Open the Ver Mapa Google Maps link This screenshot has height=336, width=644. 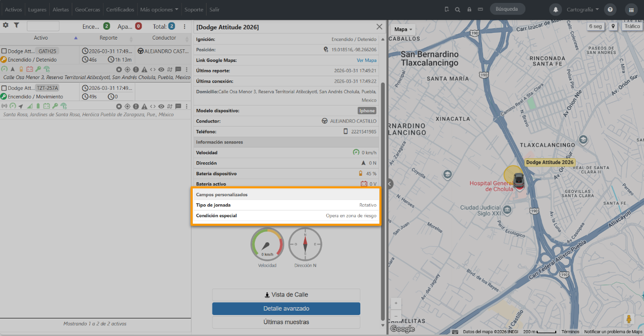point(367,60)
